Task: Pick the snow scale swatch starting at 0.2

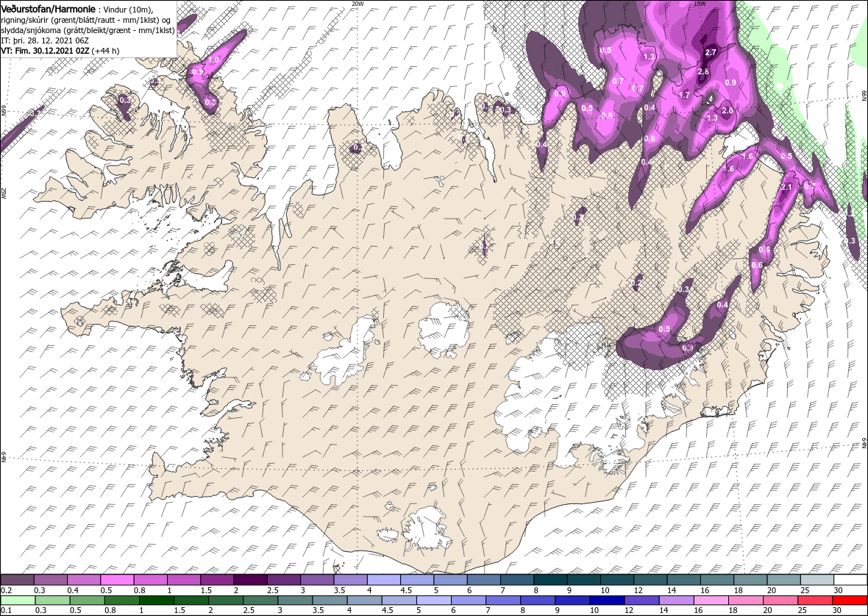Action: [17, 579]
